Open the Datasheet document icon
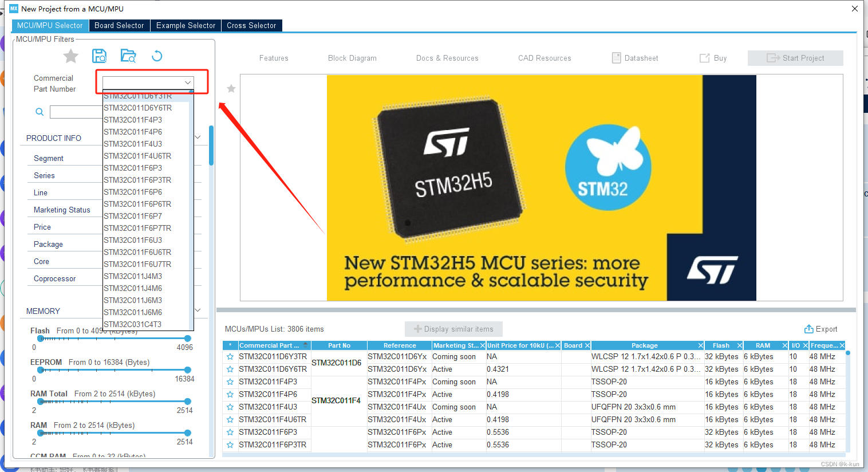The height and width of the screenshot is (472, 868). [x=617, y=58]
